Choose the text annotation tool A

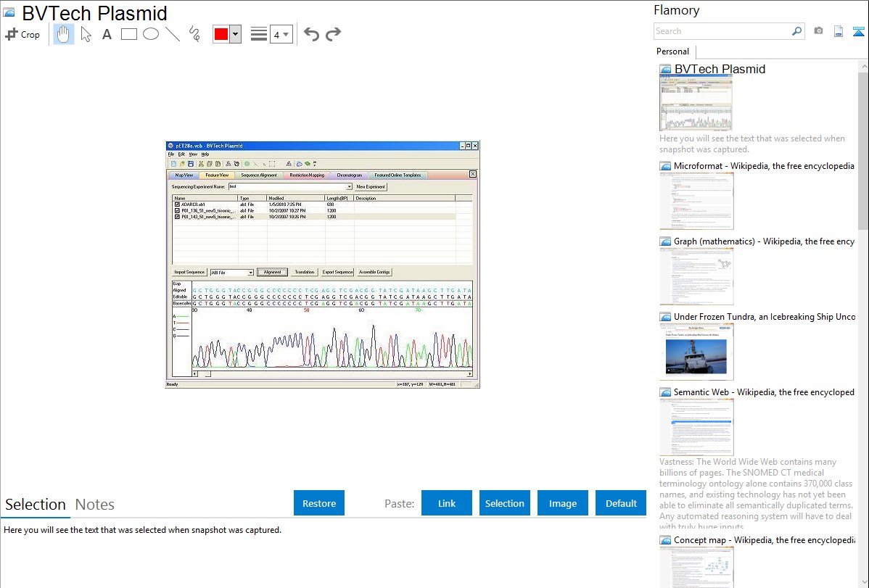coord(107,34)
